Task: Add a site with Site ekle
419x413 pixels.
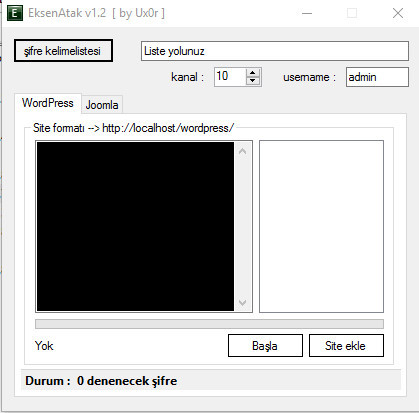Action: [346, 346]
